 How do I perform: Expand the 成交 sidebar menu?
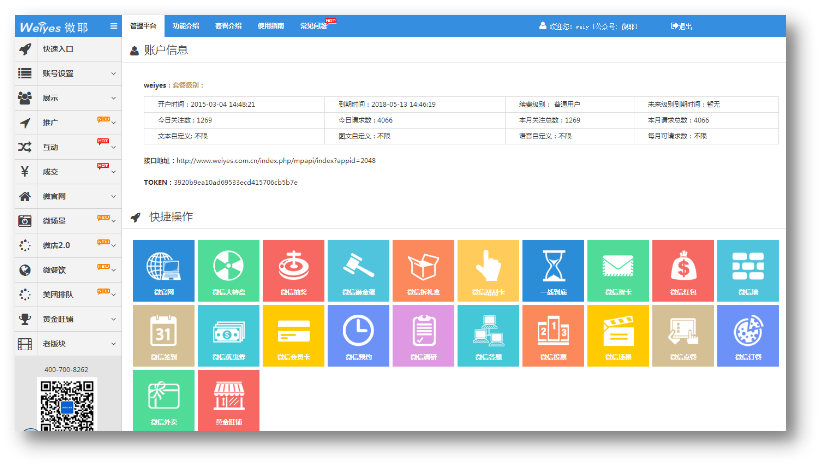pos(68,172)
